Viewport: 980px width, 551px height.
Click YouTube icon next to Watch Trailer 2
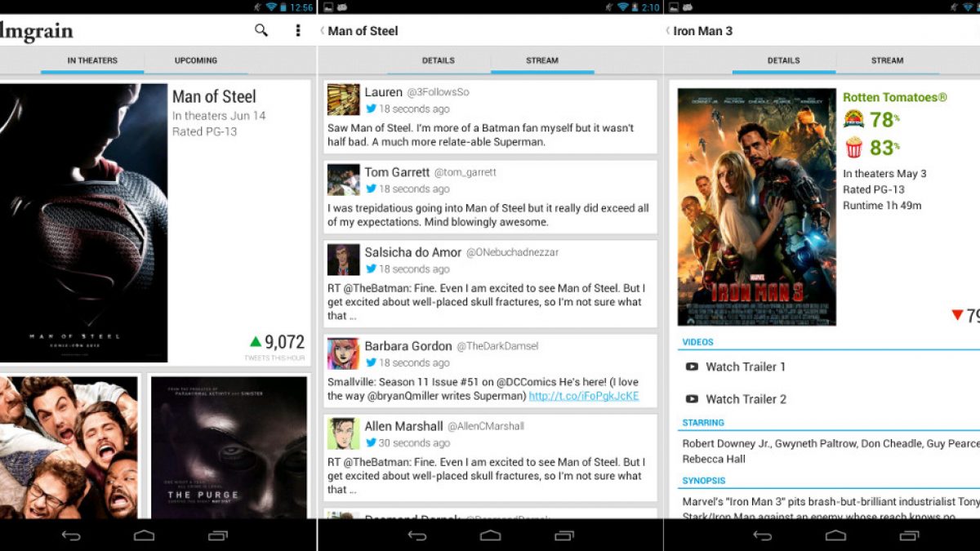coord(692,399)
